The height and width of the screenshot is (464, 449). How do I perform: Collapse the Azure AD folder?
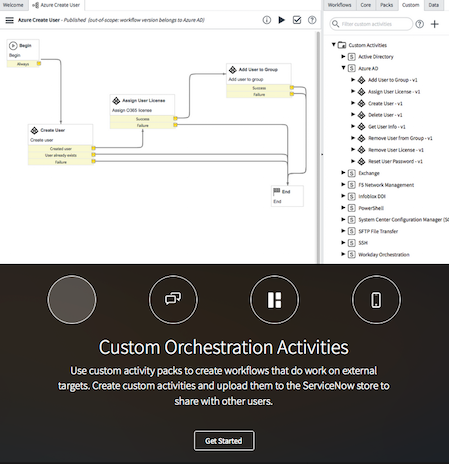coord(343,68)
